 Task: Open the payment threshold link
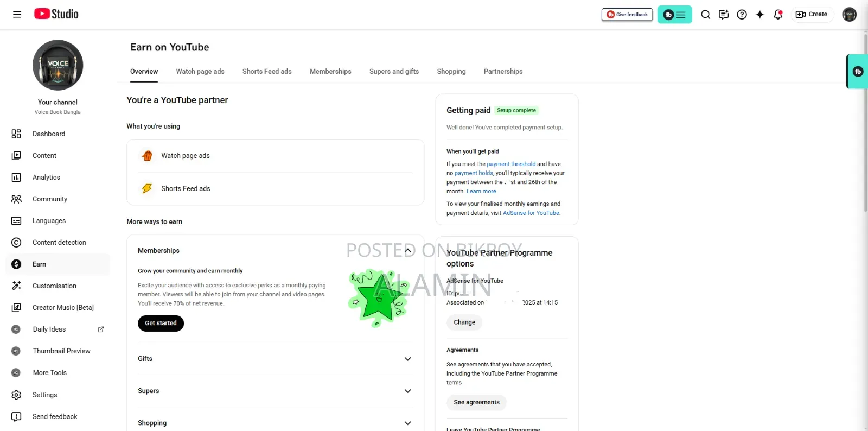[511, 164]
